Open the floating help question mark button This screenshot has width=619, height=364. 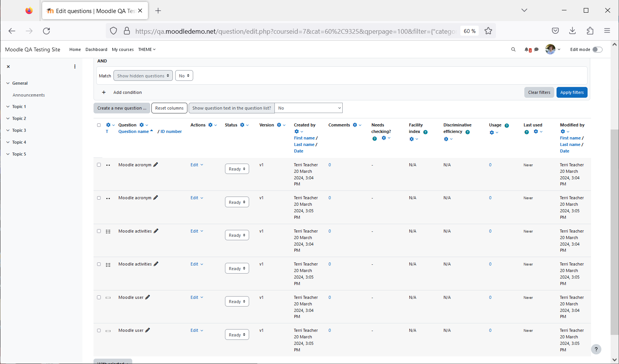[596, 349]
